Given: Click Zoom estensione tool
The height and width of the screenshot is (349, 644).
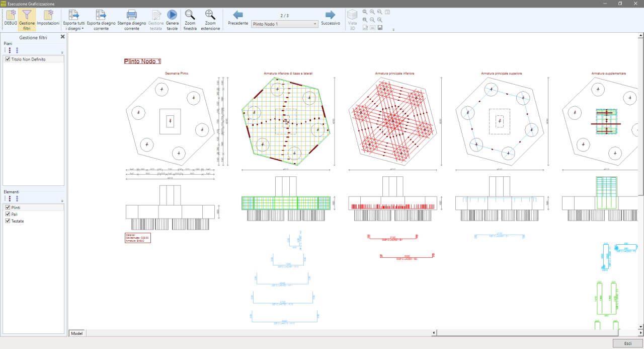Looking at the screenshot, I should [x=210, y=15].
